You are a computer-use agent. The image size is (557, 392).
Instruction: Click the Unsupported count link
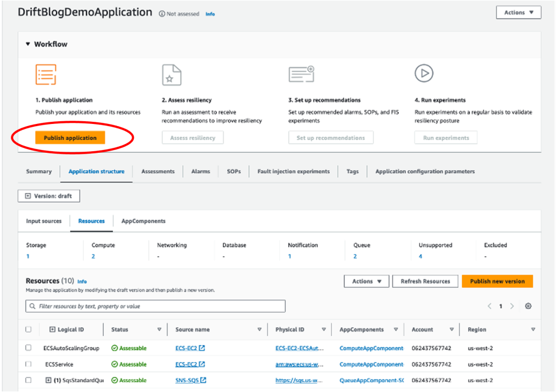(420, 256)
